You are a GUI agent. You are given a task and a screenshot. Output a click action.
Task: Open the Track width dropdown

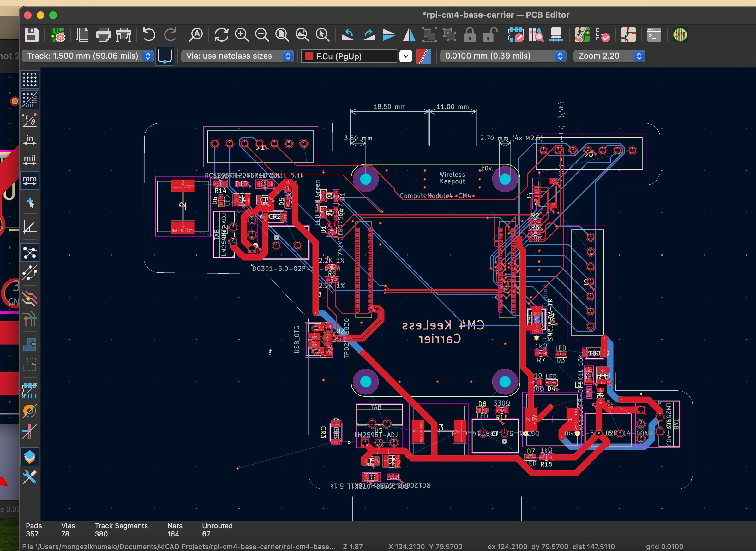pos(88,56)
